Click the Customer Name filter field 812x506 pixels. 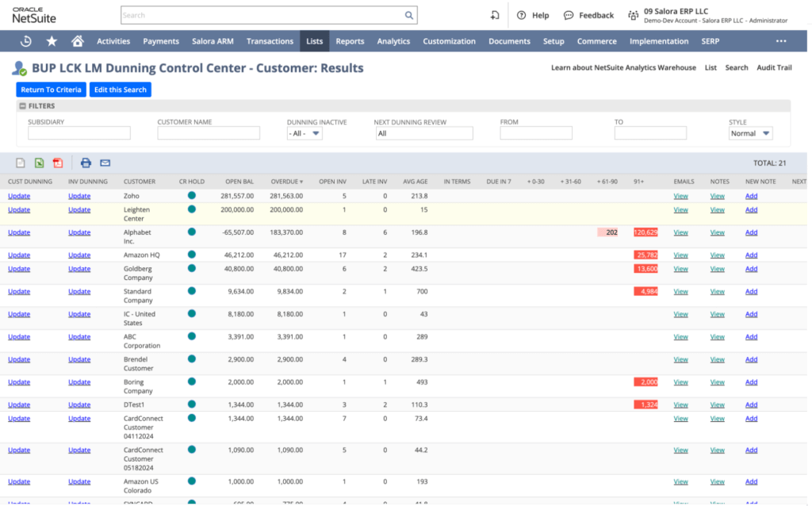tap(209, 134)
